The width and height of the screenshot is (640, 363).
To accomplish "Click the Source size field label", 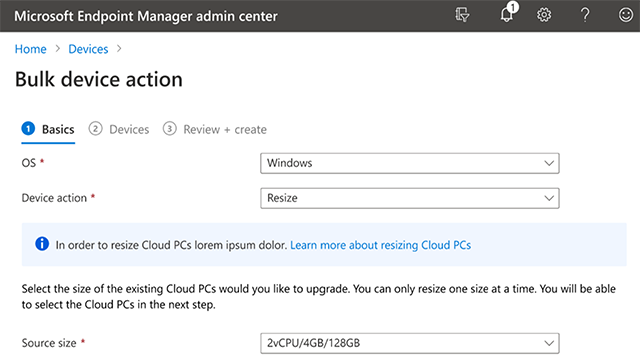I will (x=49, y=343).
